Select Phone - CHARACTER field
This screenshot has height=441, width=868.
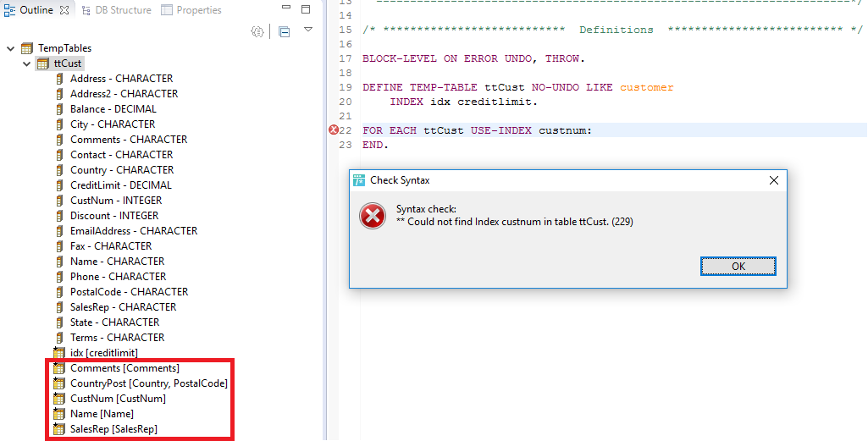point(118,276)
